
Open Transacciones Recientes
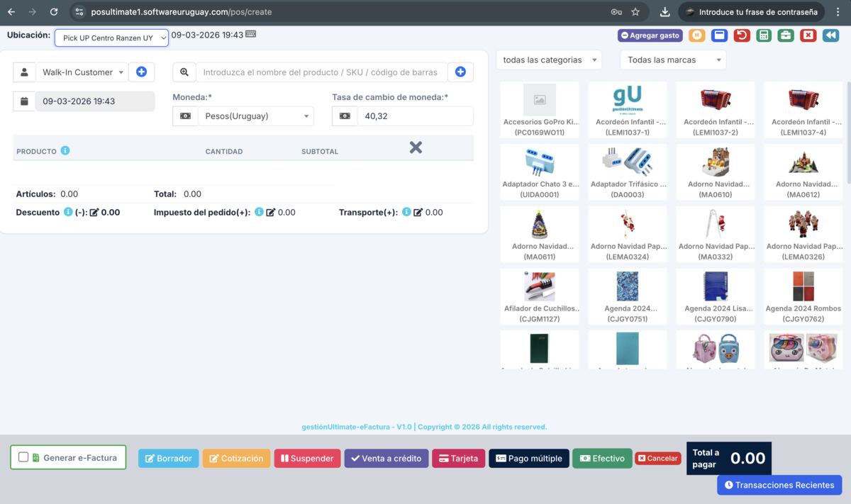pyautogui.click(x=779, y=485)
